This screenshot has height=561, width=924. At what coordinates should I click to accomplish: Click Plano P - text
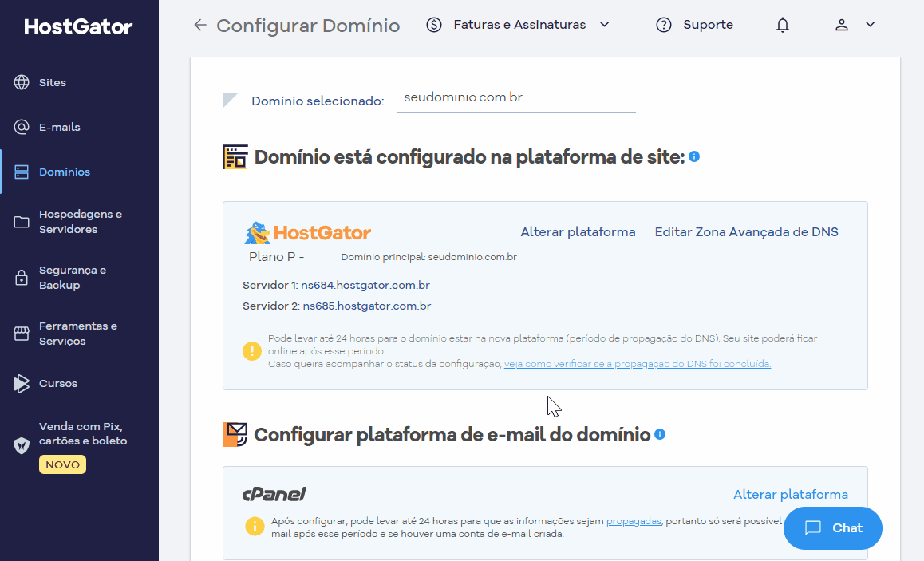[276, 257]
